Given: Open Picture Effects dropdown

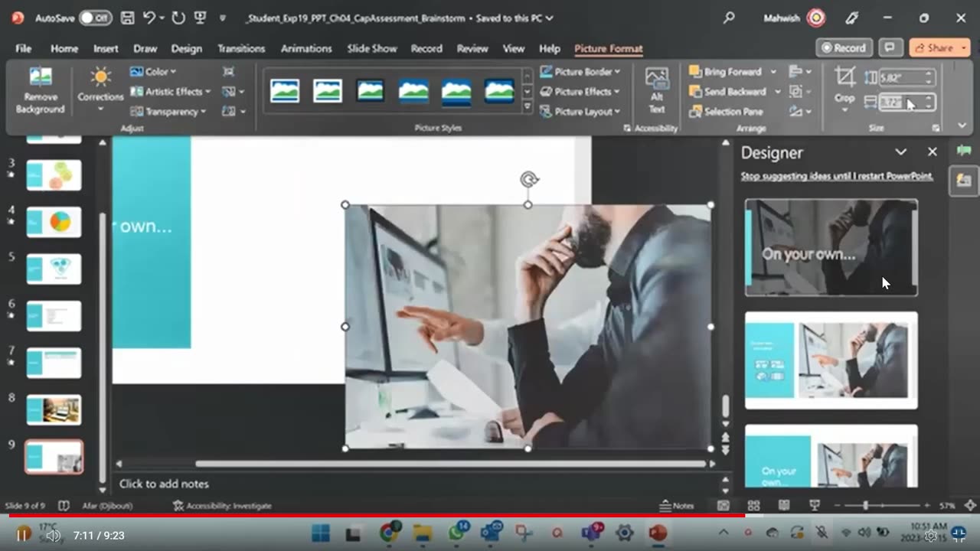Looking at the screenshot, I should [580, 91].
